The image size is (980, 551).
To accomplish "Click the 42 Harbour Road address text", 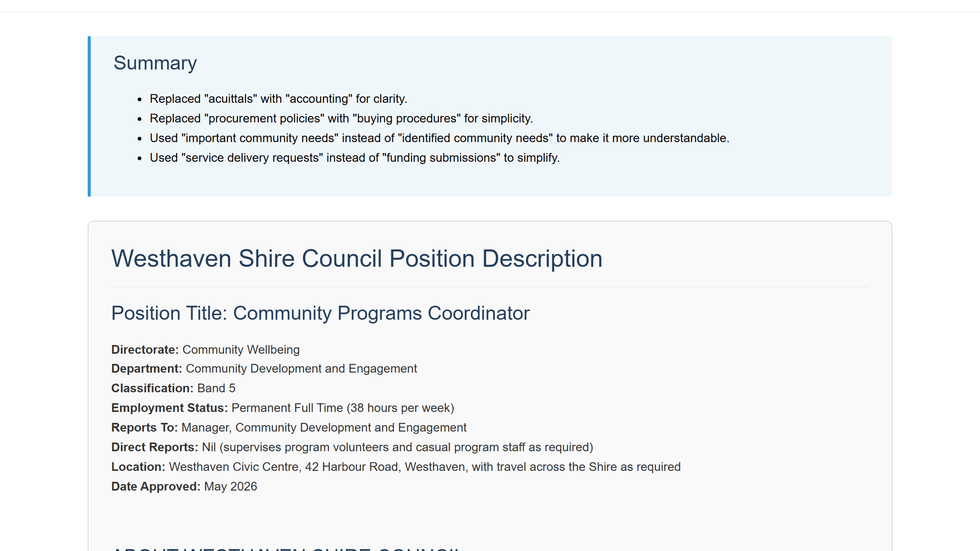I will pyautogui.click(x=352, y=467).
